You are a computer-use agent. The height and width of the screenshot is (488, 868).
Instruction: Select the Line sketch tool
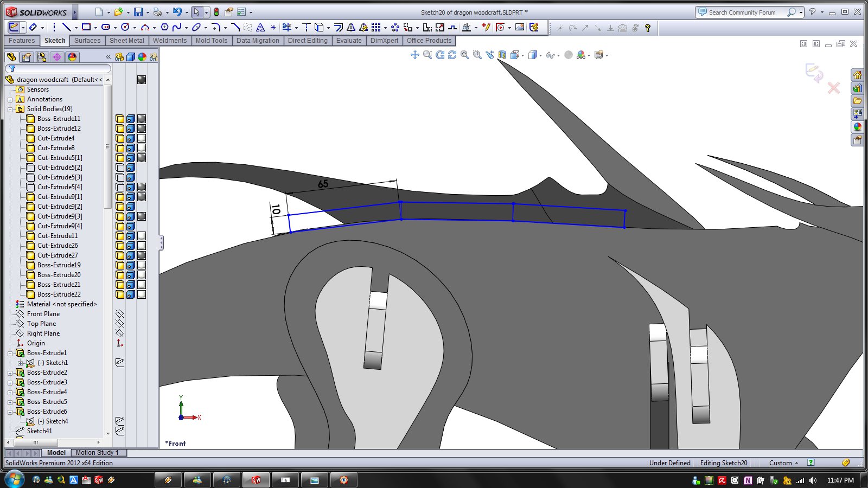(x=66, y=27)
